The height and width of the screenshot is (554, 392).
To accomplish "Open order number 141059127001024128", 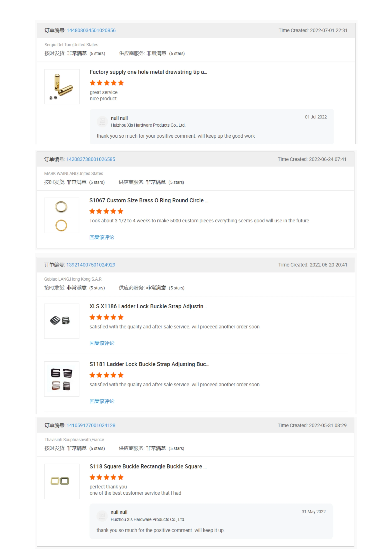I will click(91, 425).
